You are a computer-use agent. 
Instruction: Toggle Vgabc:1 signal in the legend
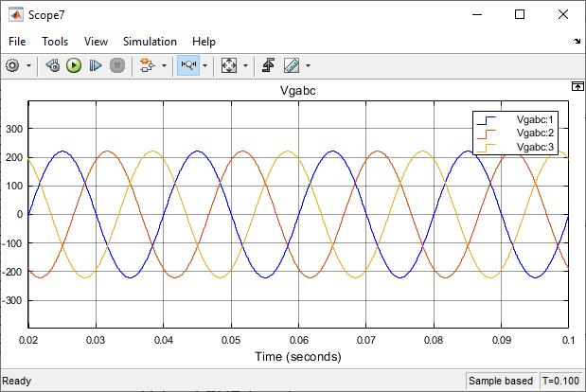(x=535, y=119)
